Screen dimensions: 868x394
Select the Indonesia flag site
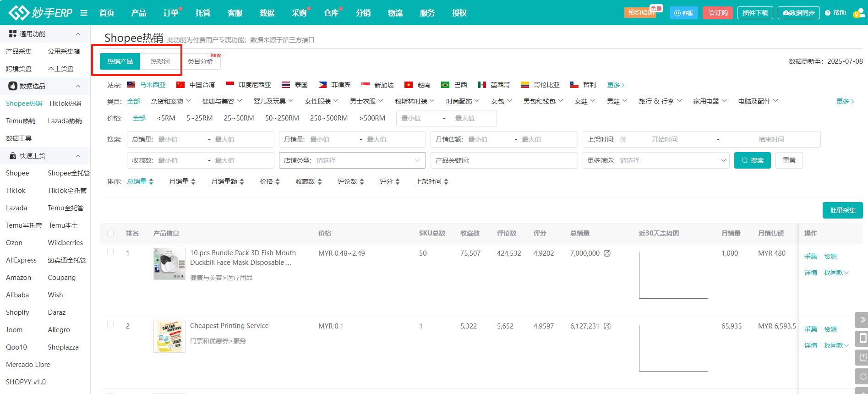[230, 84]
